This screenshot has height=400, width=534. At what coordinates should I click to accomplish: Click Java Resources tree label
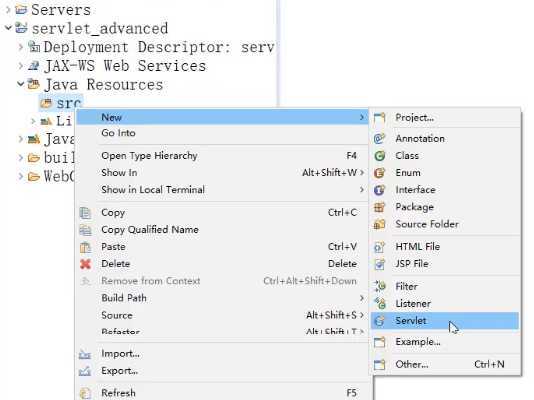104,84
